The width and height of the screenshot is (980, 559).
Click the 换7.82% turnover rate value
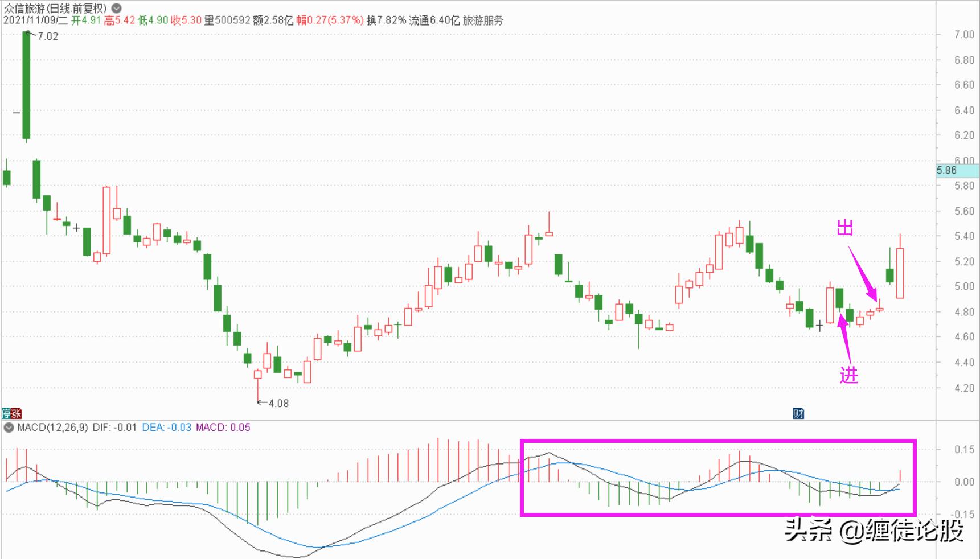click(386, 20)
